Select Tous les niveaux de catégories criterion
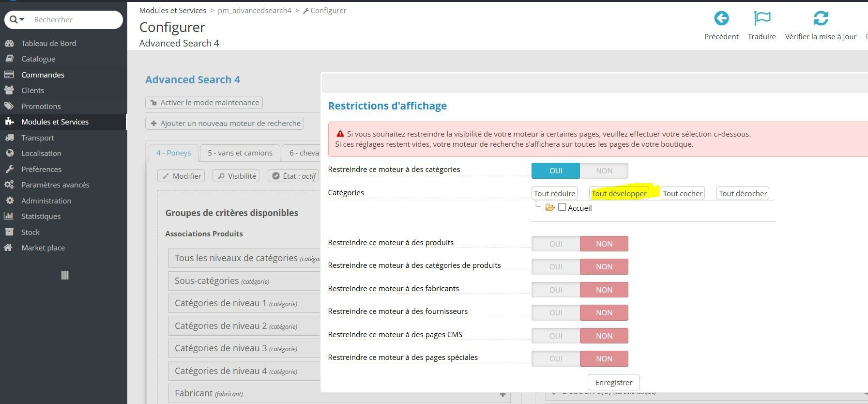Image resolution: width=868 pixels, height=404 pixels. coord(244,258)
